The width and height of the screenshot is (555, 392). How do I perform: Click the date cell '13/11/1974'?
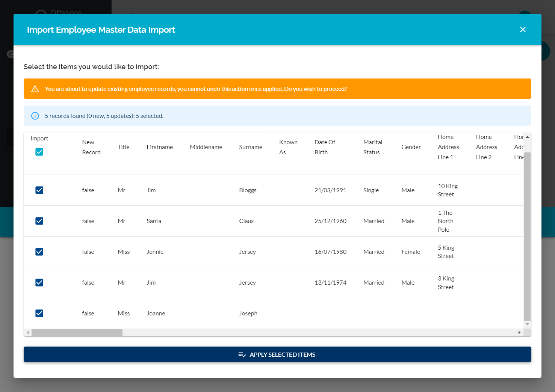(330, 283)
